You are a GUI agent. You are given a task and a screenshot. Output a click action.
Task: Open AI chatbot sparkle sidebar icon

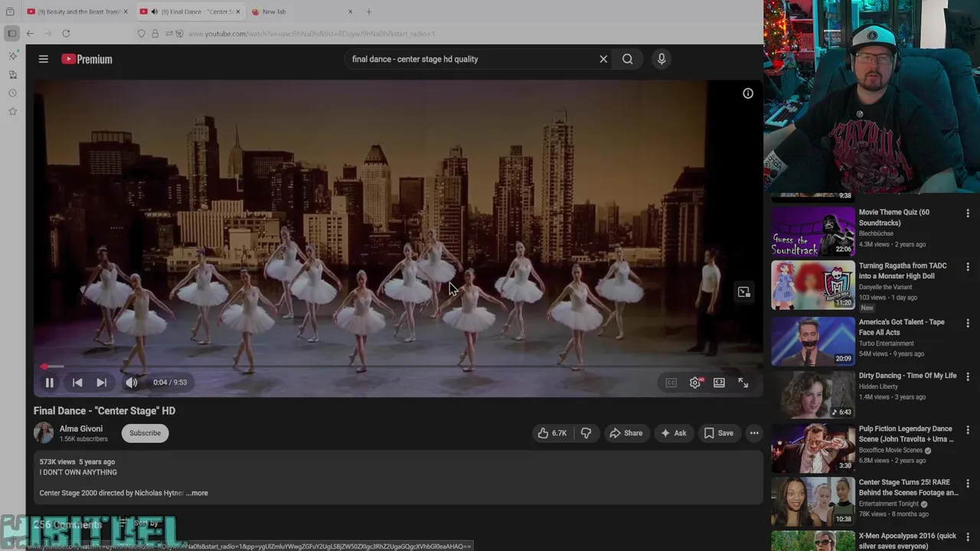pos(12,56)
